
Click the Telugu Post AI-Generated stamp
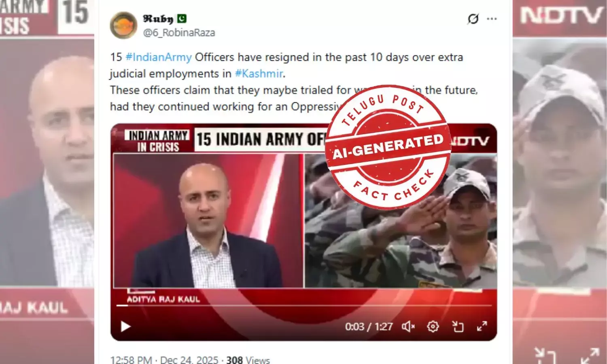tap(388, 147)
